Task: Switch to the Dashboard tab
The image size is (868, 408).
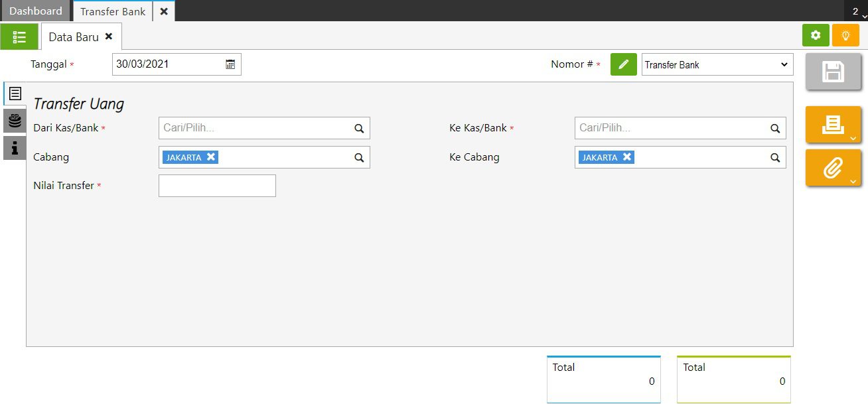Action: (36, 11)
